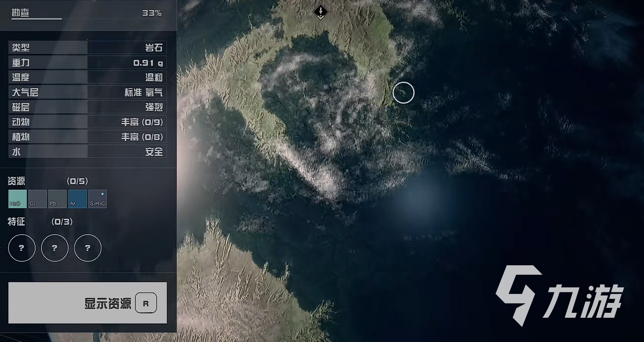Click the R key hint icon

[146, 303]
